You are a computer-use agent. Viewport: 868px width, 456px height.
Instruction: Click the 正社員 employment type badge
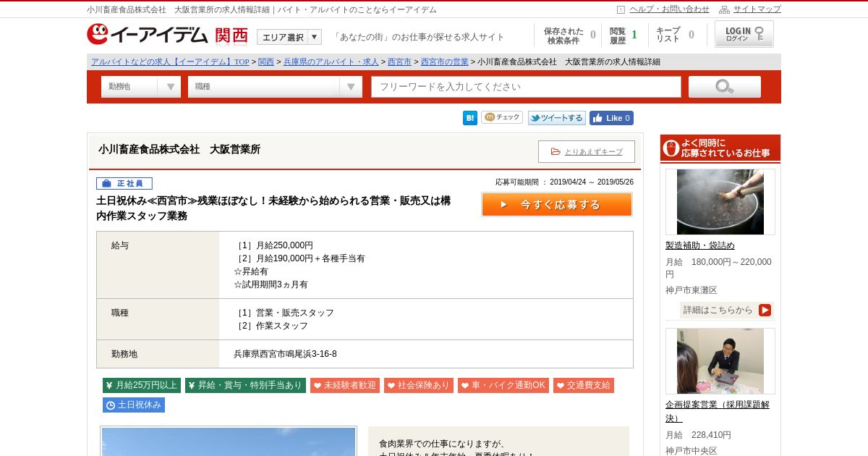pos(124,184)
